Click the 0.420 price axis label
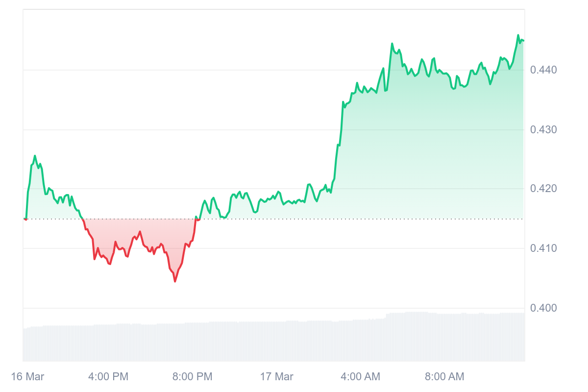Viewport: 588px width, 392px height. click(543, 189)
